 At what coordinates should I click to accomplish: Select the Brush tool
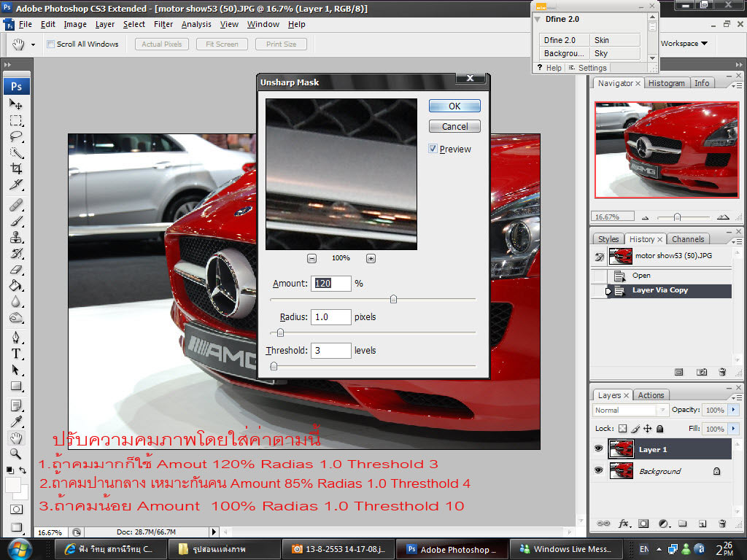coord(16,222)
